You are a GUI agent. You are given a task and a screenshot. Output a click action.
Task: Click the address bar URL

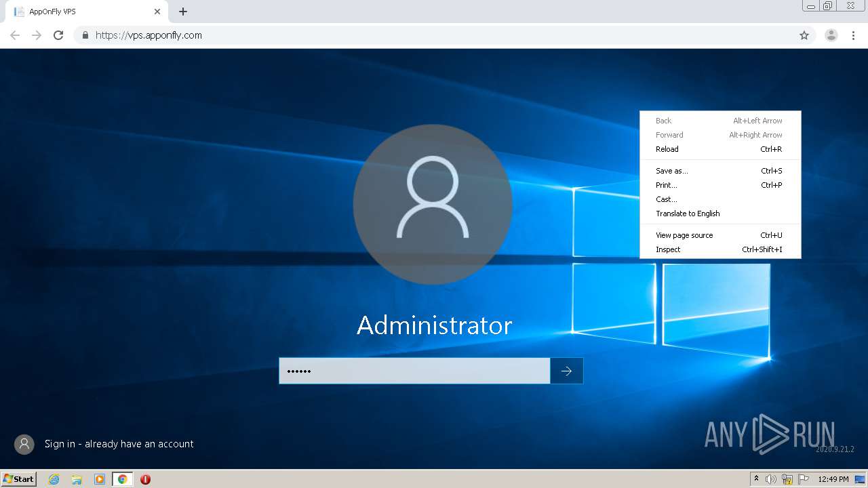[149, 35]
